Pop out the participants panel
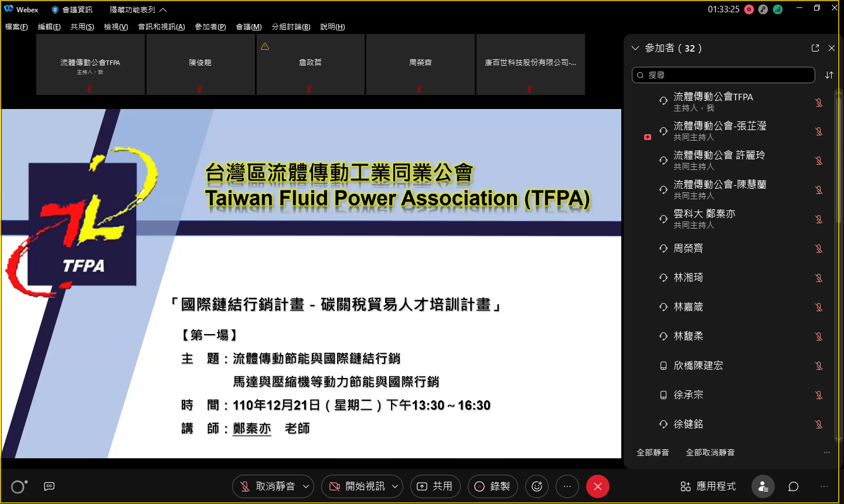This screenshot has height=504, width=844. click(815, 48)
